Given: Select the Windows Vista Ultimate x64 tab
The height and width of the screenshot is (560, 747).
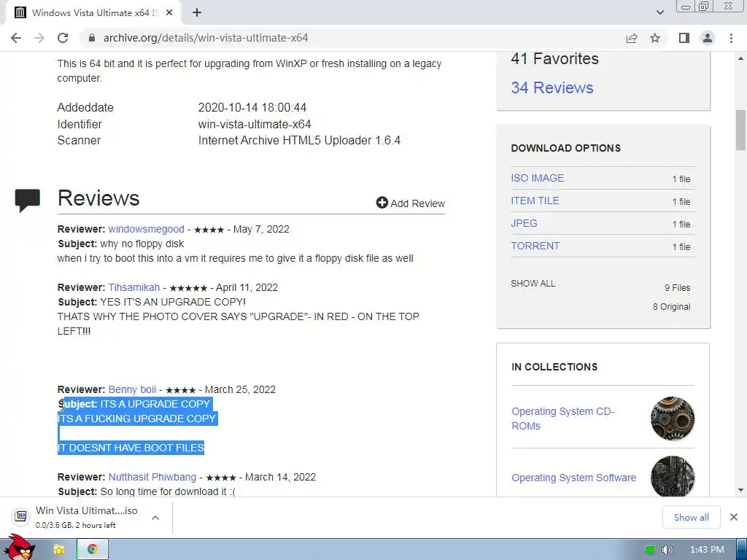Looking at the screenshot, I should 93,13.
